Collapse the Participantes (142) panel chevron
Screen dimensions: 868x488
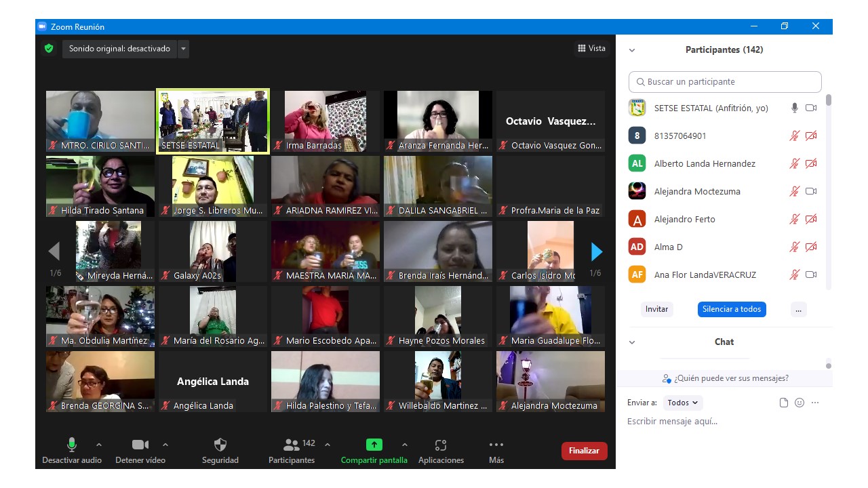632,50
